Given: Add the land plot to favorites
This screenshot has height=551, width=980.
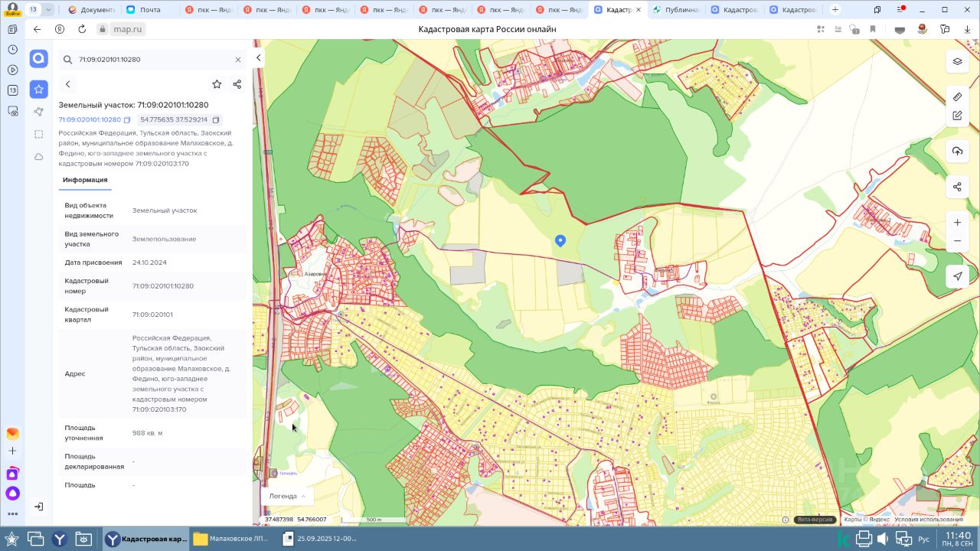Looking at the screenshot, I should tap(217, 84).
